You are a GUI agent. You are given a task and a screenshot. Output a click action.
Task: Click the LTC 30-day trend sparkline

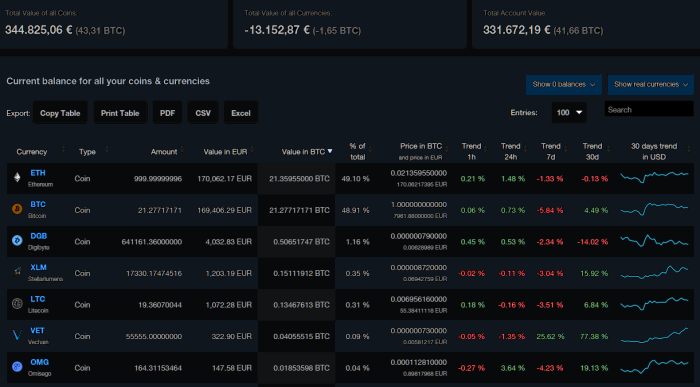[654, 303]
